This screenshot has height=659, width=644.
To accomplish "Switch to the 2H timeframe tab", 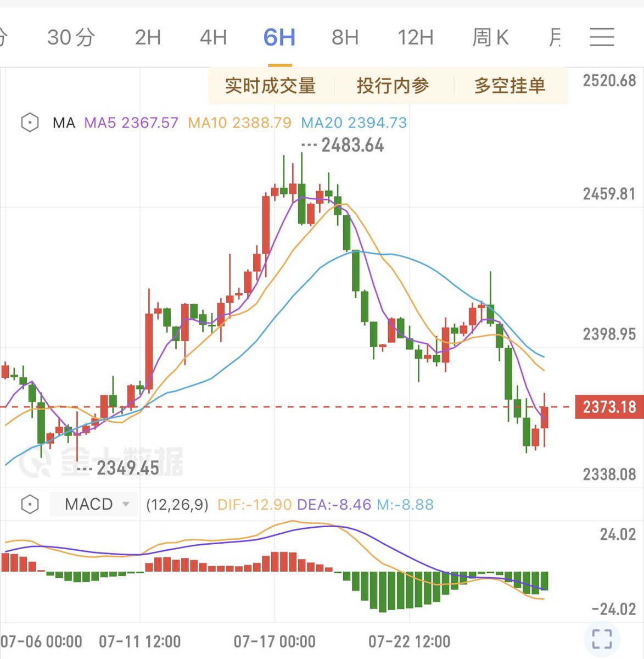I will (148, 37).
